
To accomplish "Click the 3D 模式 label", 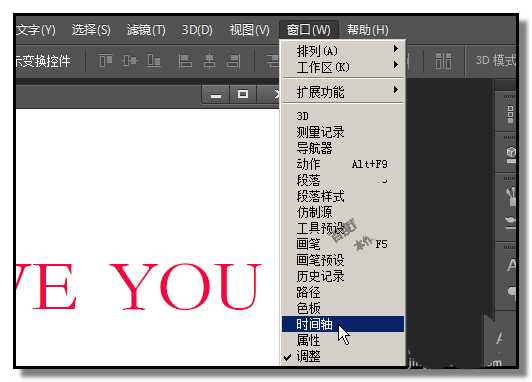I will point(495,61).
